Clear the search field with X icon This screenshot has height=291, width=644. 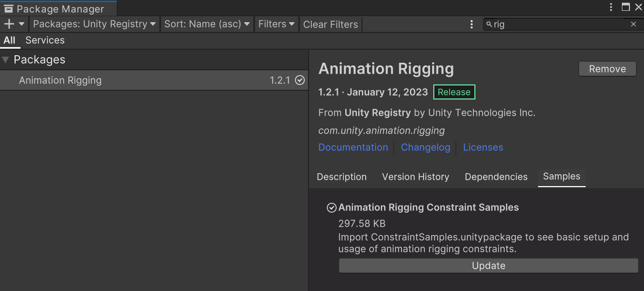tap(633, 24)
